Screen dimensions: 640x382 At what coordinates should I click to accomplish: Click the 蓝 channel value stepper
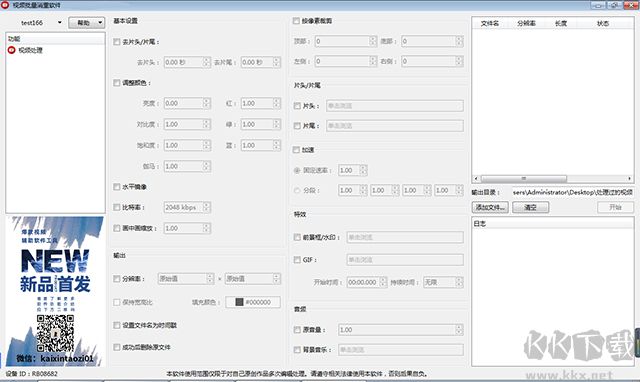coord(277,145)
